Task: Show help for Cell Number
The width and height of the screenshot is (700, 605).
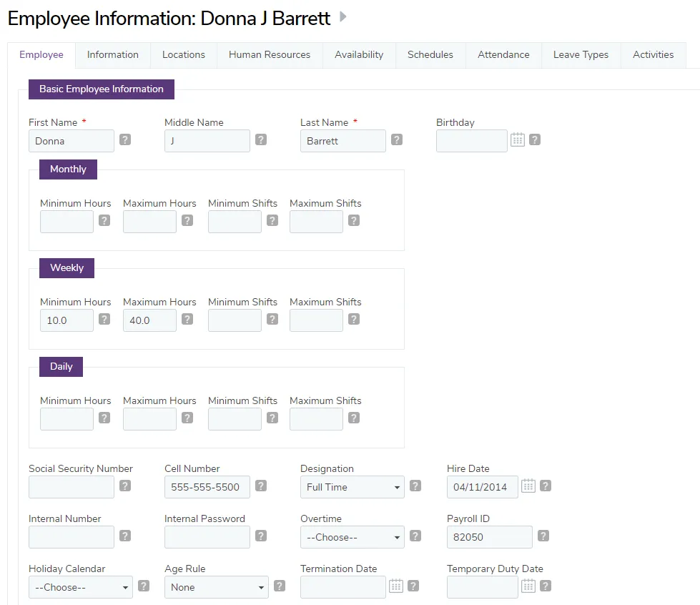Action: [x=261, y=486]
